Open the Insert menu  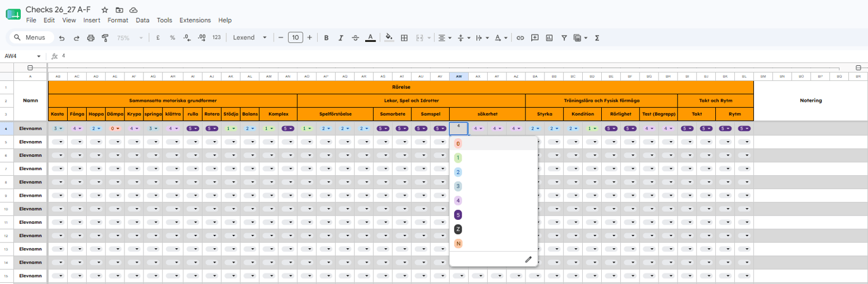(x=91, y=20)
